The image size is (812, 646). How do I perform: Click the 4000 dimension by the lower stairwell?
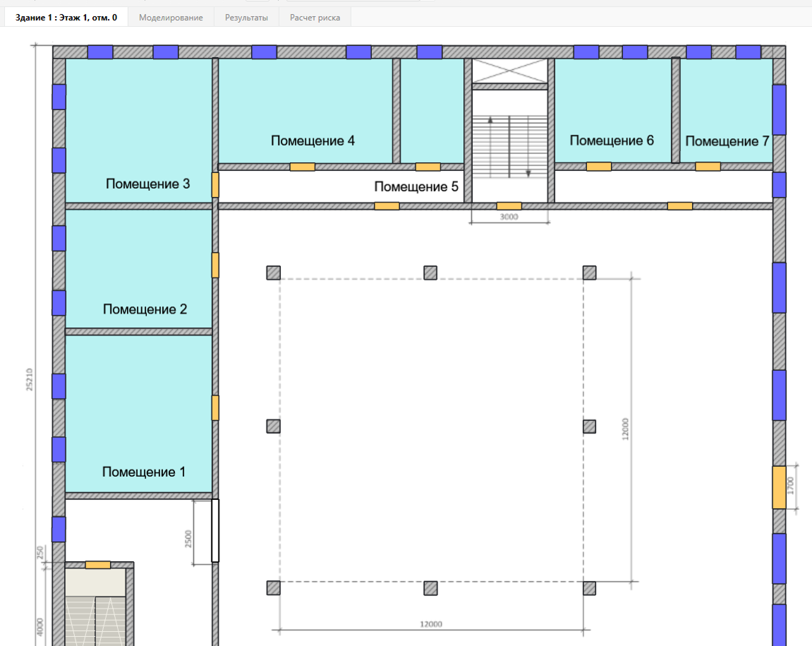[x=40, y=628]
